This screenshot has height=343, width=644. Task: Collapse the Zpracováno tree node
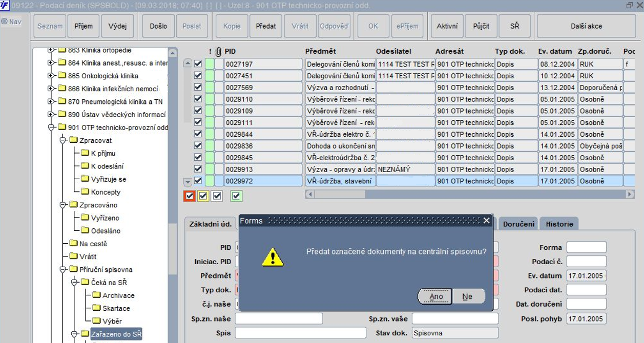click(x=63, y=205)
